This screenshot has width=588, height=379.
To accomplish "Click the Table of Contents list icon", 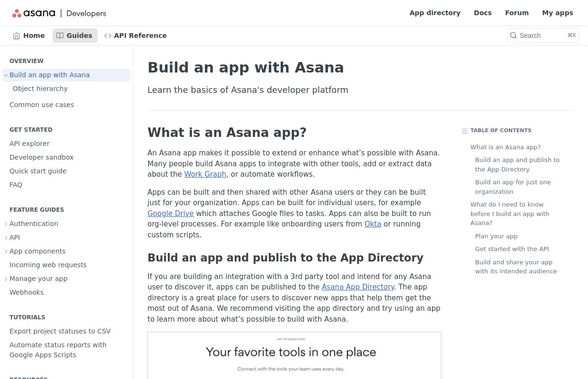I will (x=465, y=131).
